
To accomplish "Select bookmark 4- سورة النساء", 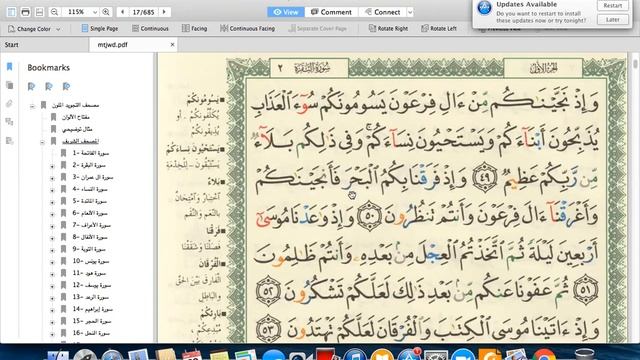I will 90,189.
